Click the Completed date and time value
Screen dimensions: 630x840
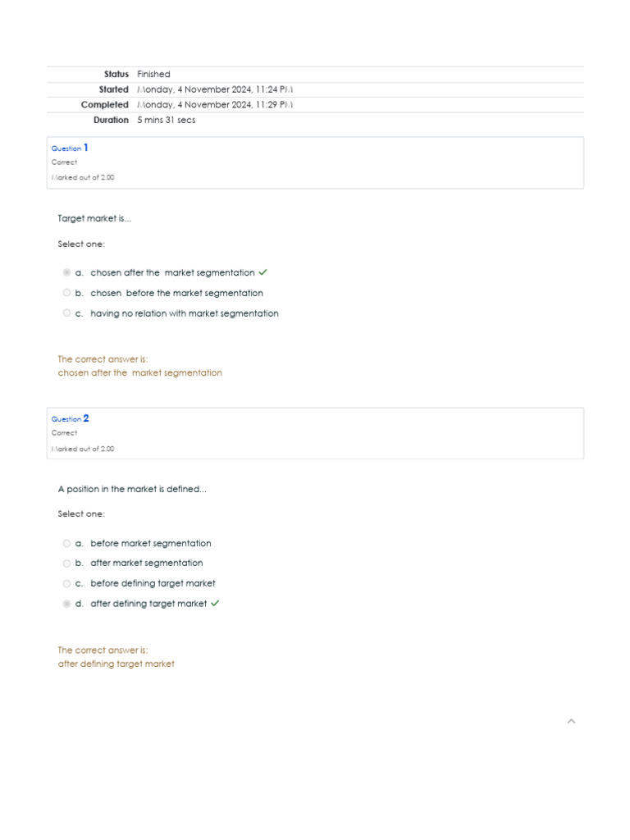point(215,105)
